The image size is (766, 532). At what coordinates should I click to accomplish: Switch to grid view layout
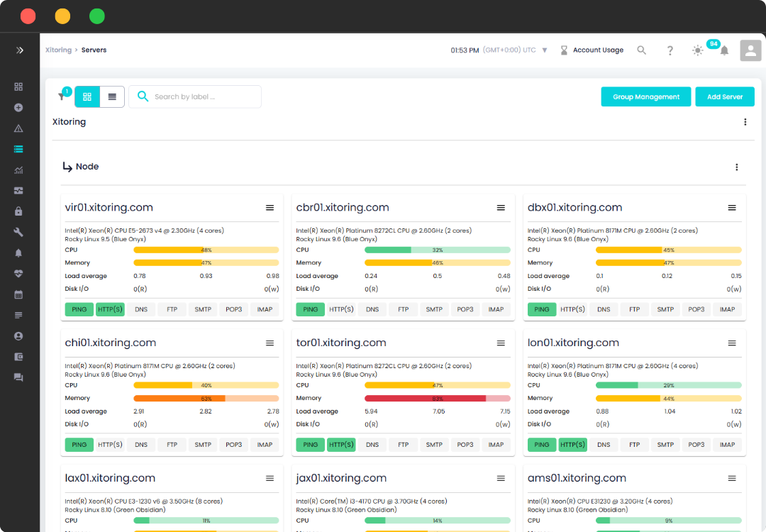(87, 96)
